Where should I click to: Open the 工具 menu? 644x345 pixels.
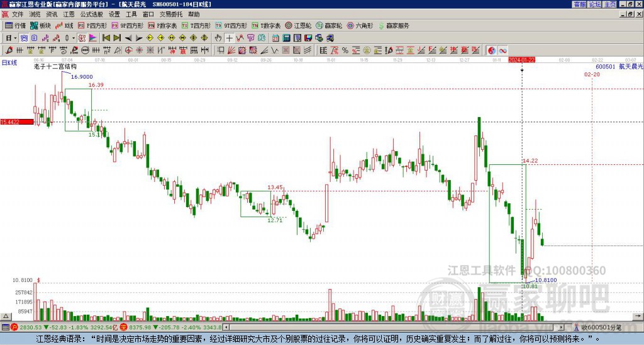131,14
